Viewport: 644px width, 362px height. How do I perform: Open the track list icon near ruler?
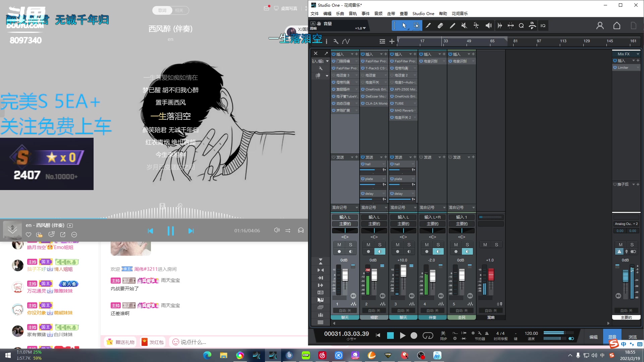coord(382,41)
